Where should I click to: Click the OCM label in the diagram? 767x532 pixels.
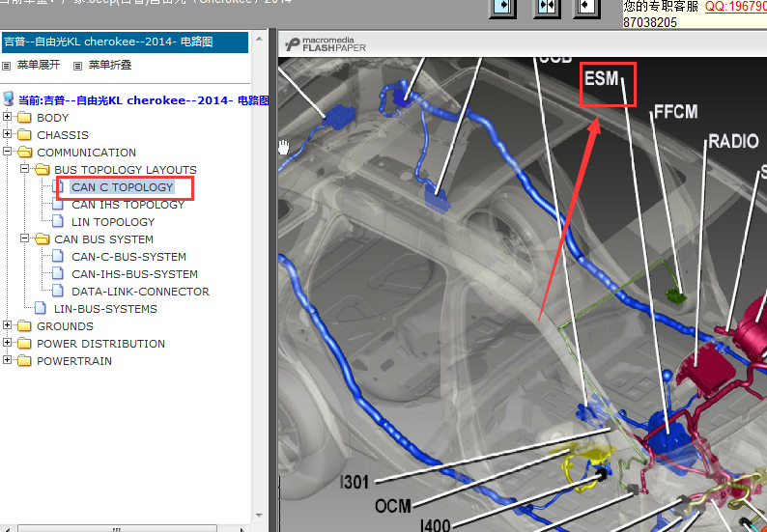coord(393,506)
